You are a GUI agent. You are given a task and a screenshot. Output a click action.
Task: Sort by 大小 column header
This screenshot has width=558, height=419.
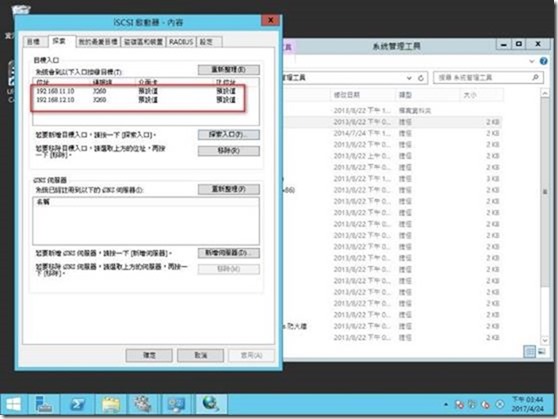tap(482, 95)
